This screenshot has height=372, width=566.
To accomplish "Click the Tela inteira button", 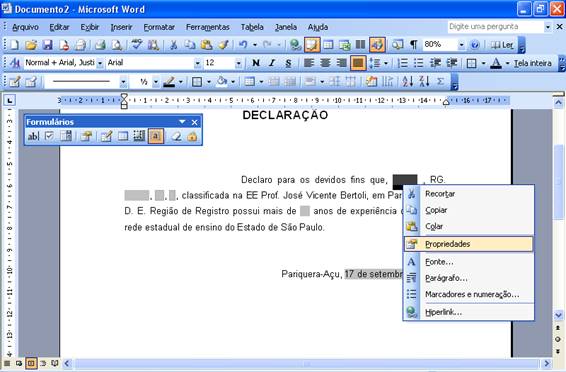I will click(533, 63).
